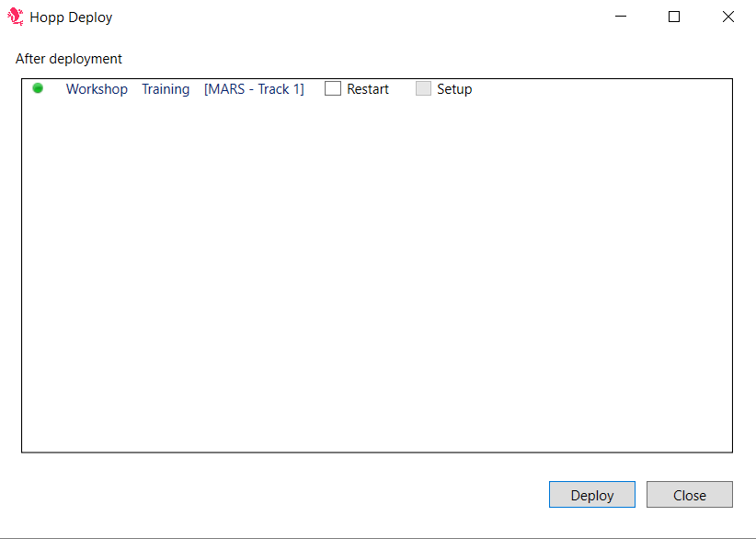Screen dimensions: 756x539
Task: Click the X icon to close Hopp Deploy
Action: click(727, 16)
